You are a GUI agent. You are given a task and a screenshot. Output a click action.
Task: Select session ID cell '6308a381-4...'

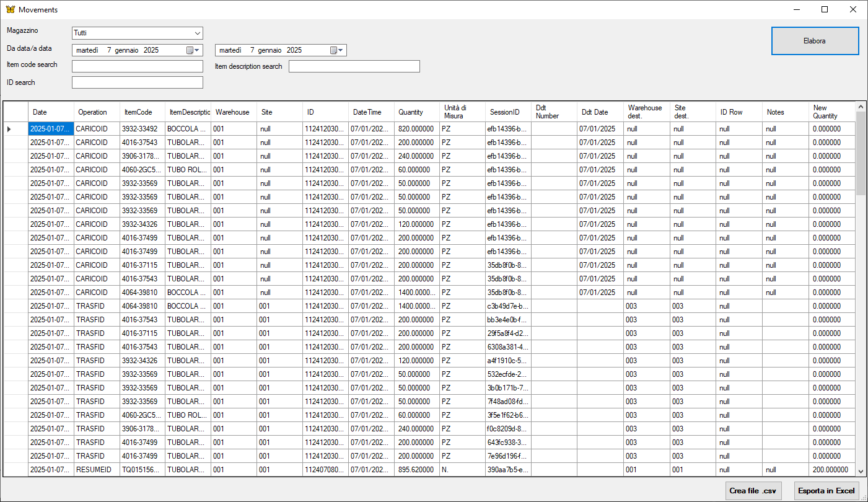coord(509,347)
